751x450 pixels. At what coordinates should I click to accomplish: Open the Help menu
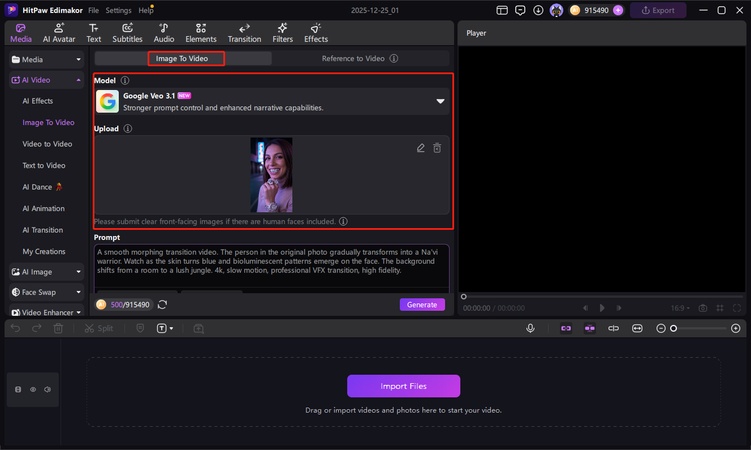tap(145, 10)
